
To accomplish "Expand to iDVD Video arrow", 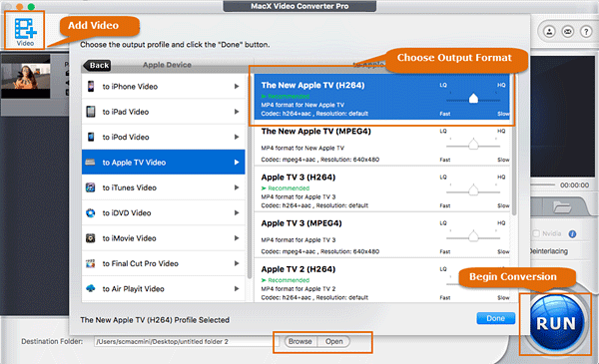I will tap(237, 212).
